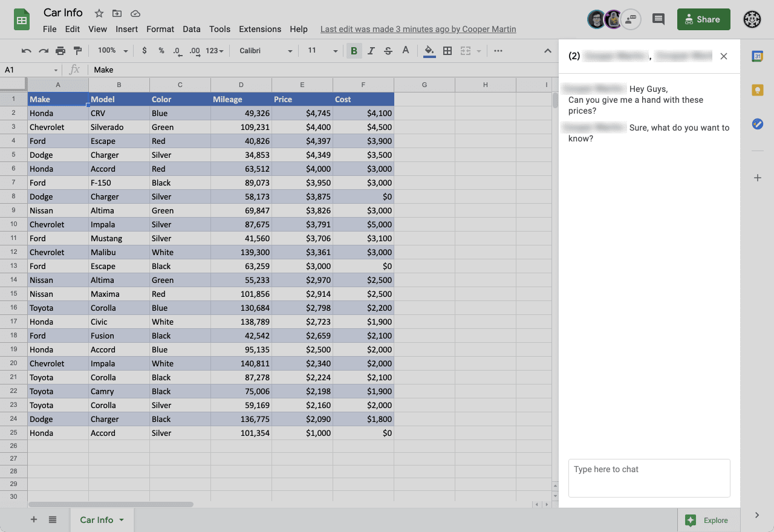Toggle bold formatting

tap(354, 51)
